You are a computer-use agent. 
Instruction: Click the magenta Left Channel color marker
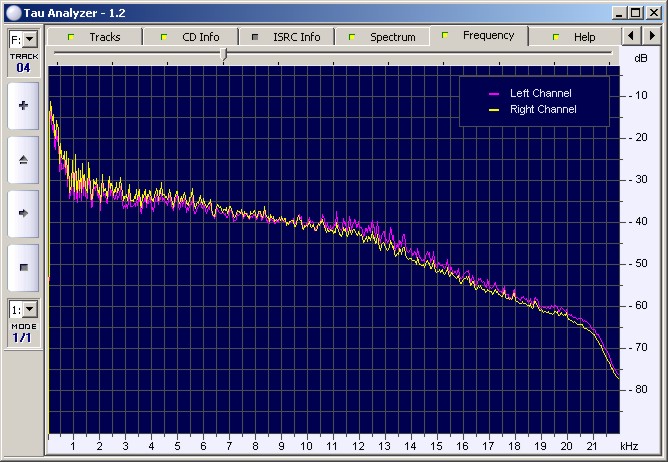493,94
